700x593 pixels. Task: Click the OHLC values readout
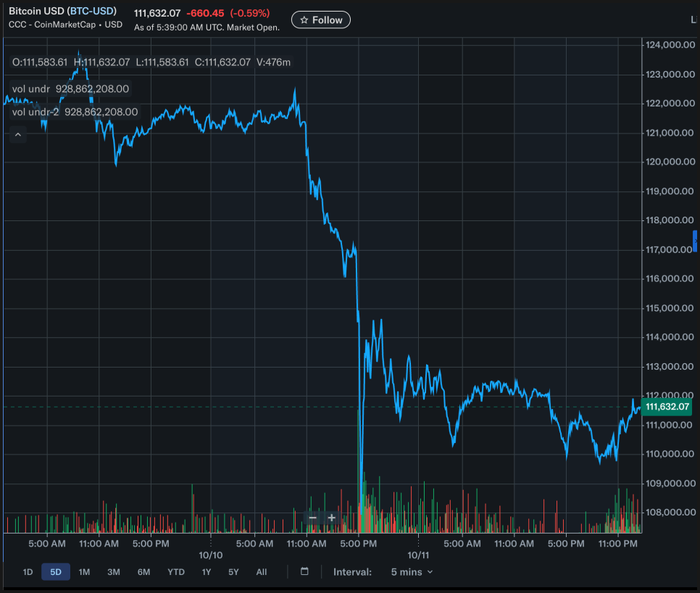tap(151, 62)
